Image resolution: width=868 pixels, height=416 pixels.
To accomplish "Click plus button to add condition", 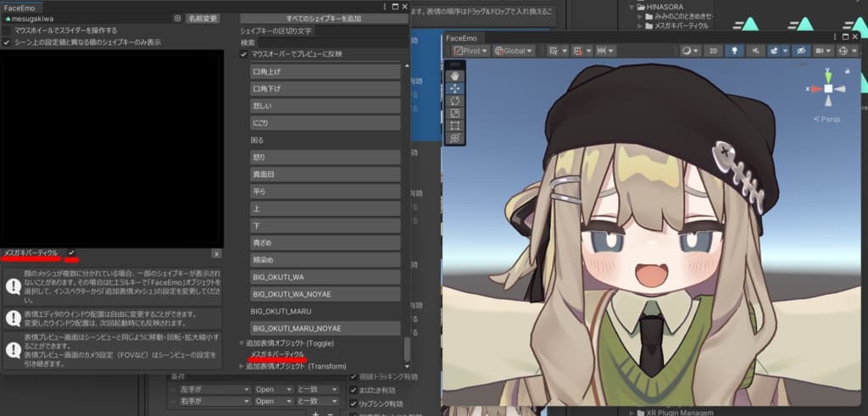I will click(x=315, y=413).
